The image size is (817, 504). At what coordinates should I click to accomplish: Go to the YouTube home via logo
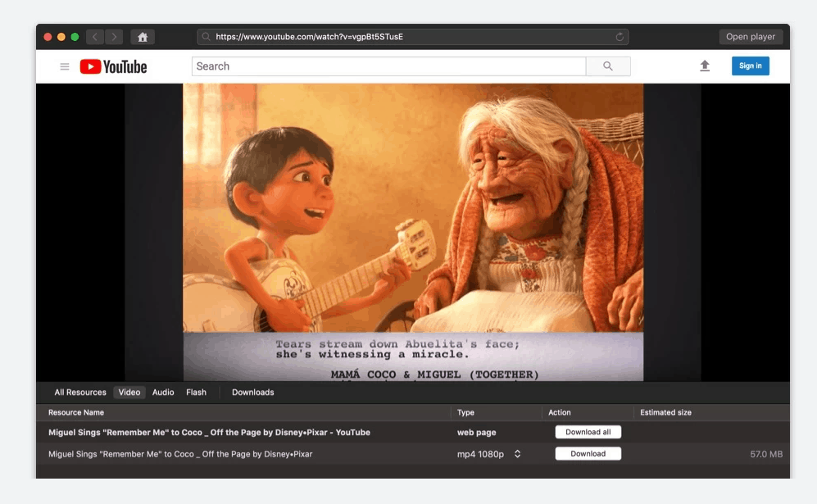tap(114, 66)
